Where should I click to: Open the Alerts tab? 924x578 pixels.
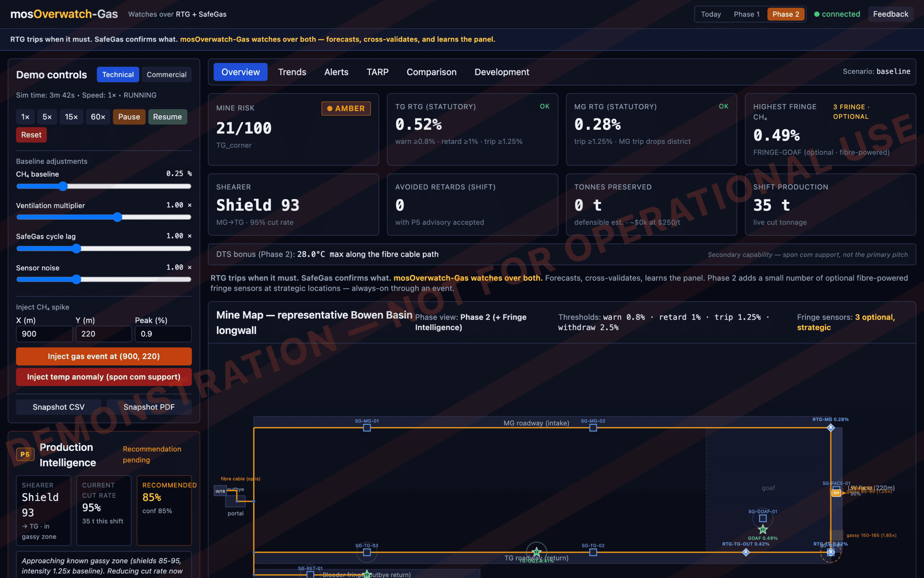336,72
